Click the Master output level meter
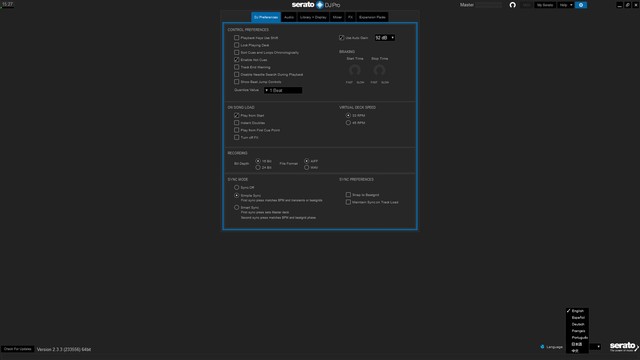 coord(489,5)
